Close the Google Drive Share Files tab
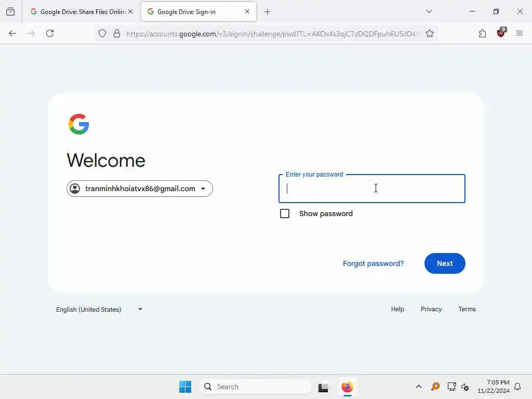Screen dimensions: 532x399 pos(130,11)
